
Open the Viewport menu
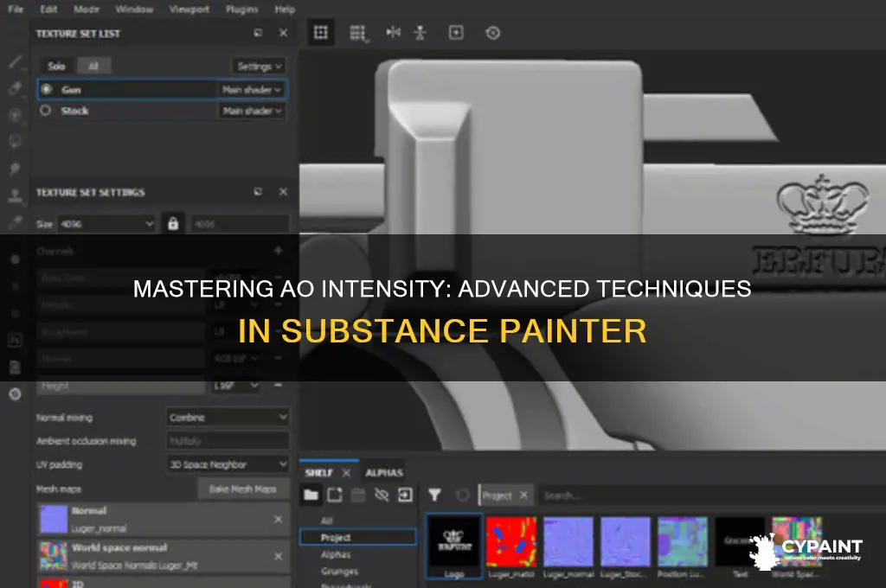189,9
